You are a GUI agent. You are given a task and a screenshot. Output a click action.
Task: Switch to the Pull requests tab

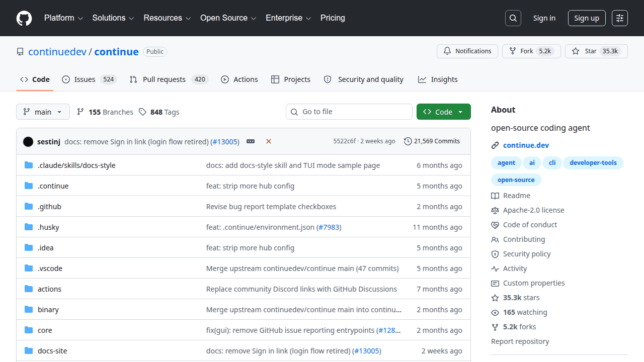click(x=168, y=79)
